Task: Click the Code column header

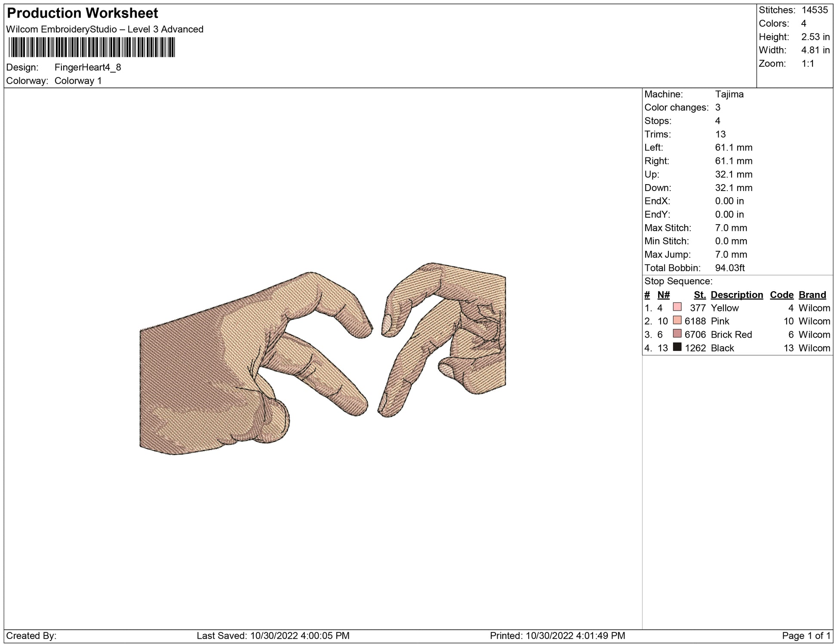Action: tap(781, 295)
